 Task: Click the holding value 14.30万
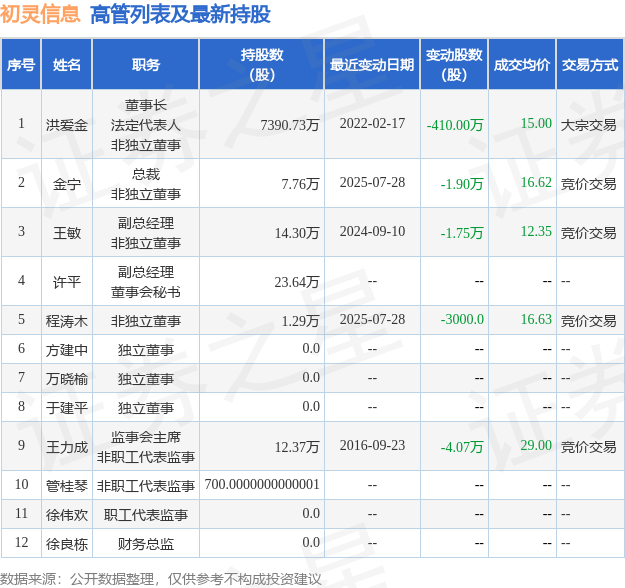(297, 233)
